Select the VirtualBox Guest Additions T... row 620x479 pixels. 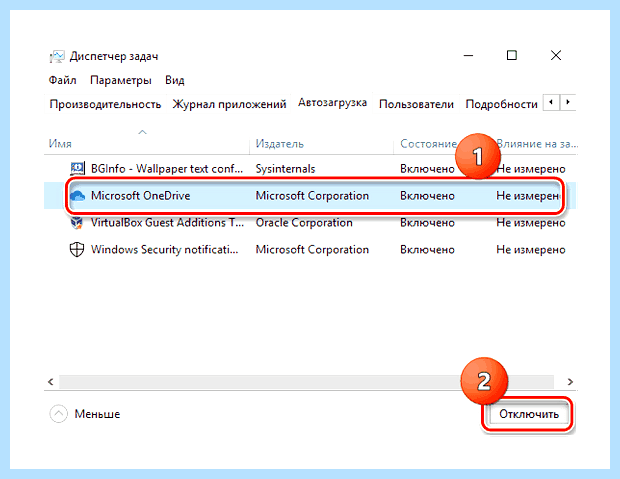[311, 223]
